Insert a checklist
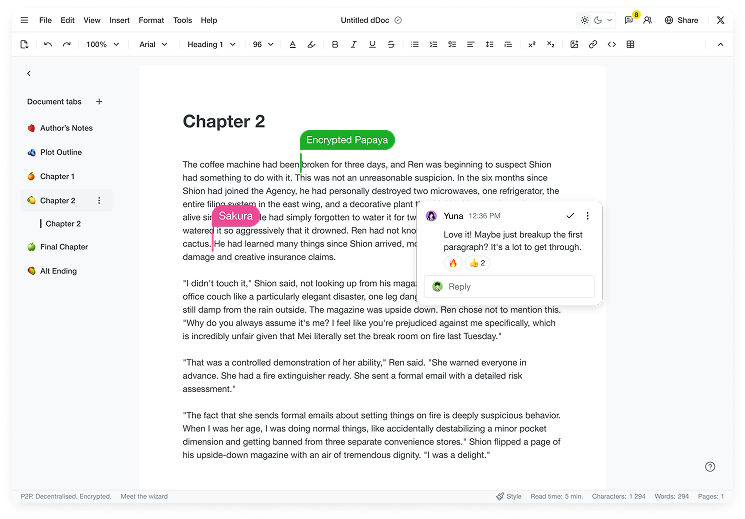The width and height of the screenshot is (745, 519). pos(452,44)
